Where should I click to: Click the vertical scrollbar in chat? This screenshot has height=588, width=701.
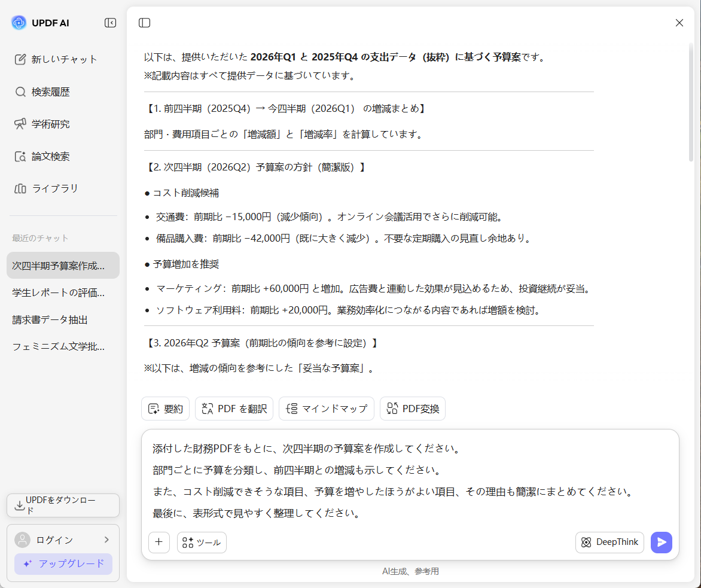click(691, 103)
